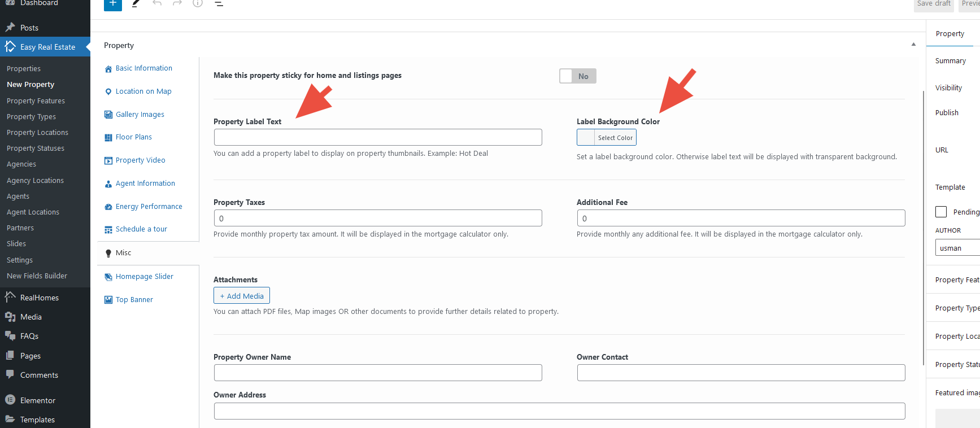Switch to the Gallery Images tab
This screenshot has width=980, height=428.
pyautogui.click(x=140, y=115)
